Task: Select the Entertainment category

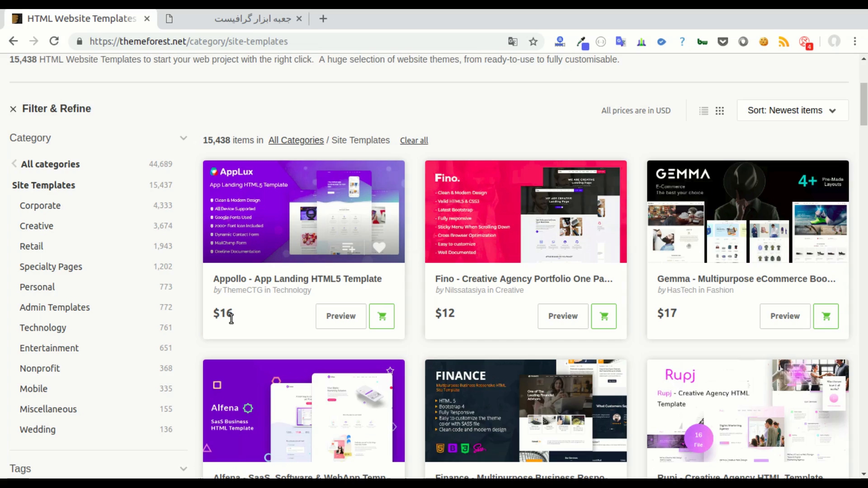Action: coord(49,348)
